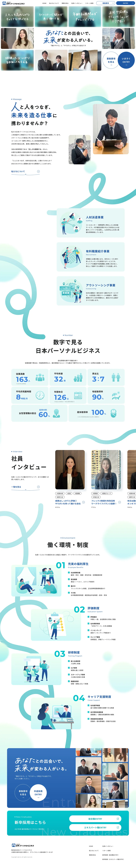This screenshot has width=136, height=868.
Task: Open the エキスパート職ENTRY external link
Action: (x=95, y=827)
